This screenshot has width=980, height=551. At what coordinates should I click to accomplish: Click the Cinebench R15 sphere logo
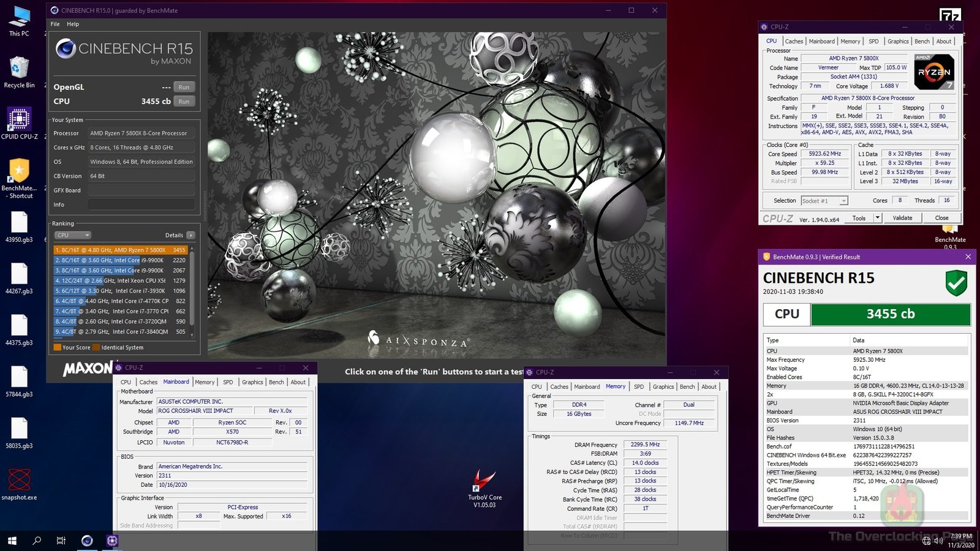[x=67, y=49]
